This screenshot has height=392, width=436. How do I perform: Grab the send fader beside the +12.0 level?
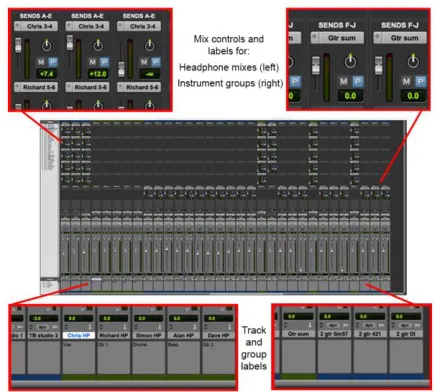coord(70,43)
